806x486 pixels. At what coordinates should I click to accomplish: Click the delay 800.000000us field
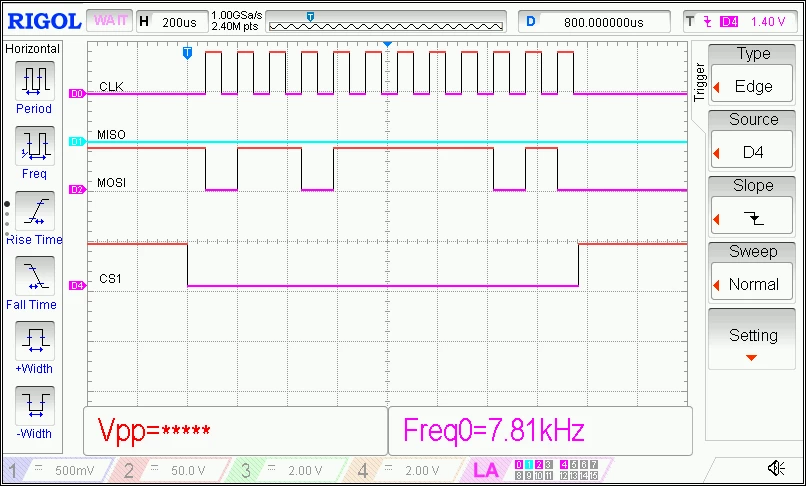coord(594,22)
